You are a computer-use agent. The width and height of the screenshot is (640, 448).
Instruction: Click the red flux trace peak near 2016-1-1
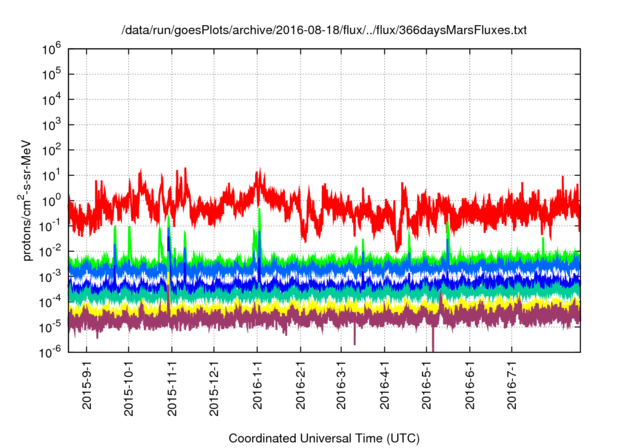pos(260,173)
